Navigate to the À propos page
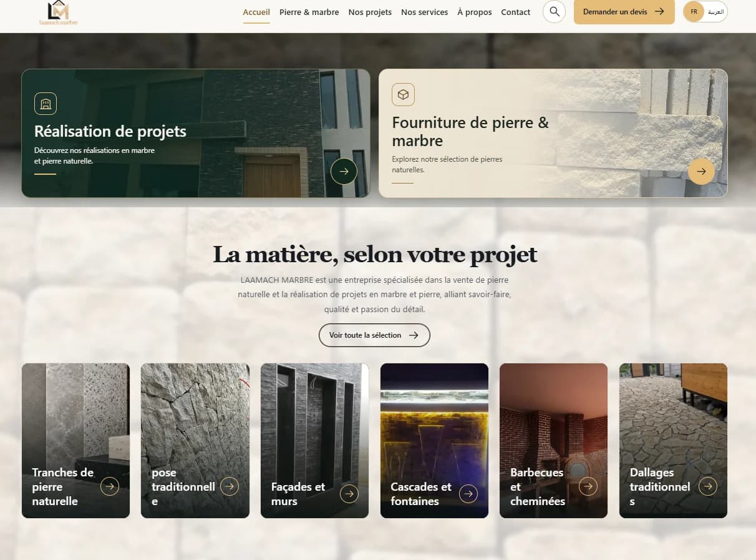The image size is (756, 560). click(x=474, y=12)
